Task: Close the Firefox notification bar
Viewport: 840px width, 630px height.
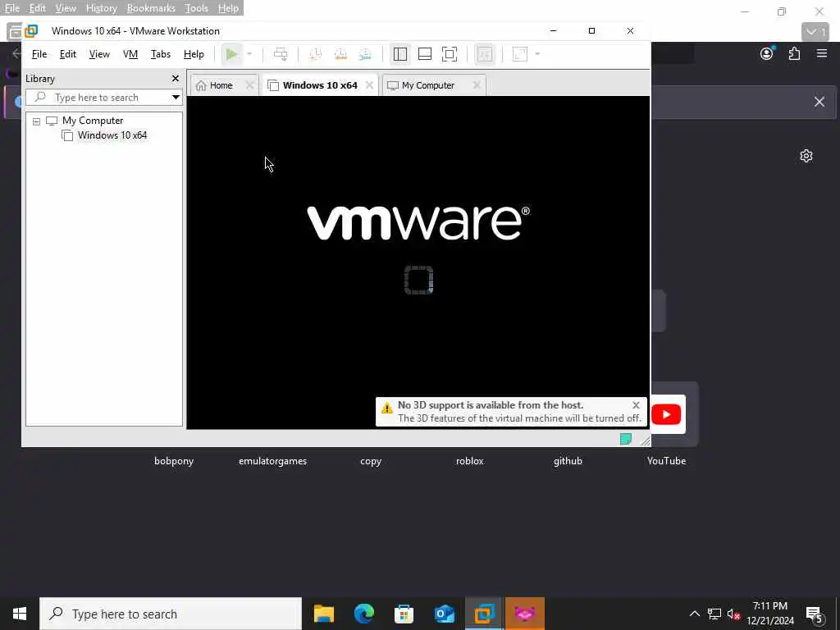Action: pos(819,102)
